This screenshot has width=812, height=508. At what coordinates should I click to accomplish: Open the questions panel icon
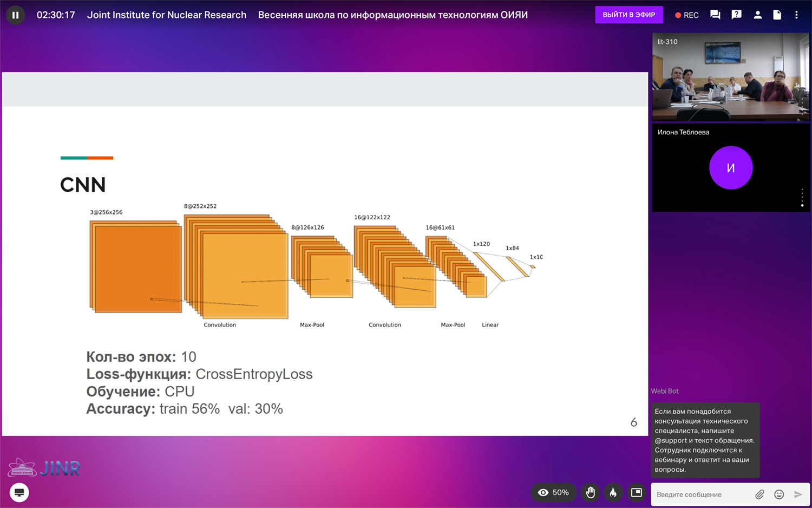(x=736, y=15)
